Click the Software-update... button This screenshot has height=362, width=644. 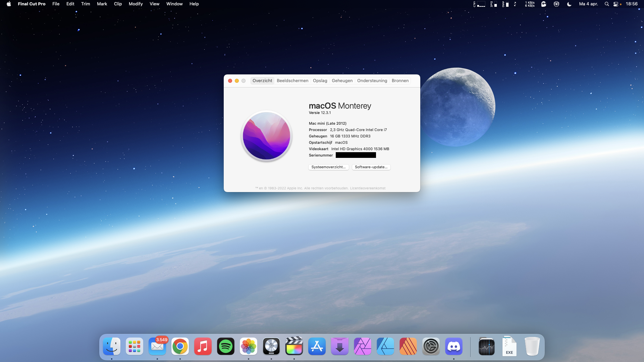click(371, 167)
